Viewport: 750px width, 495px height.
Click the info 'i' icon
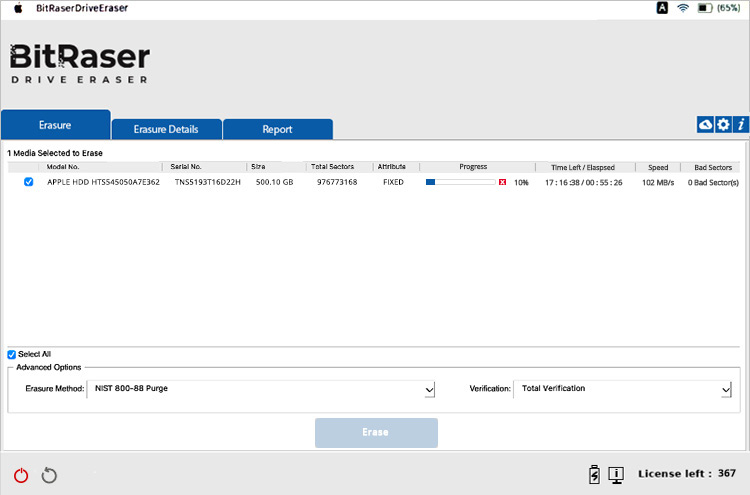pyautogui.click(x=741, y=124)
